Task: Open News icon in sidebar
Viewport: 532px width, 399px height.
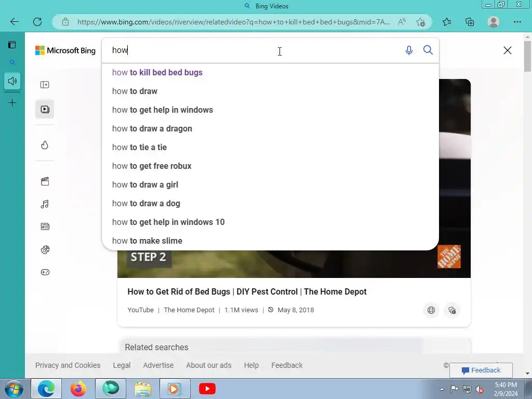Action: [45, 227]
